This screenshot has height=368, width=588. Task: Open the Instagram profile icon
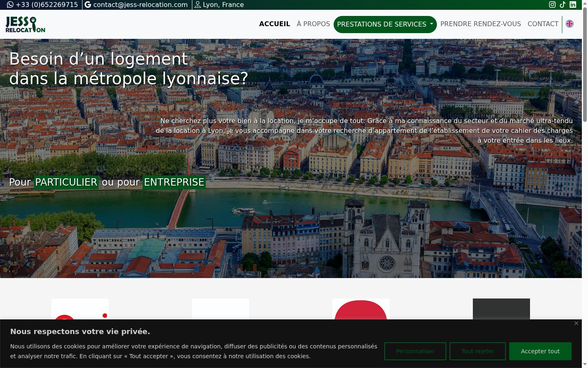[x=552, y=4]
